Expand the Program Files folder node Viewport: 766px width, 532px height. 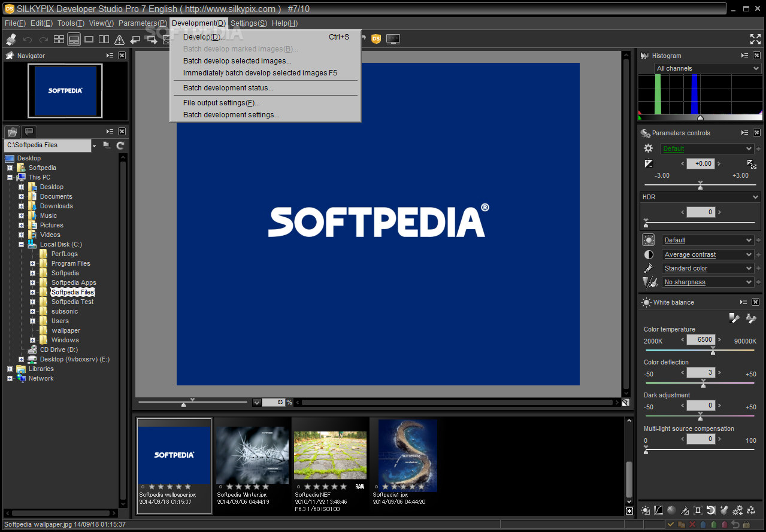(x=32, y=263)
